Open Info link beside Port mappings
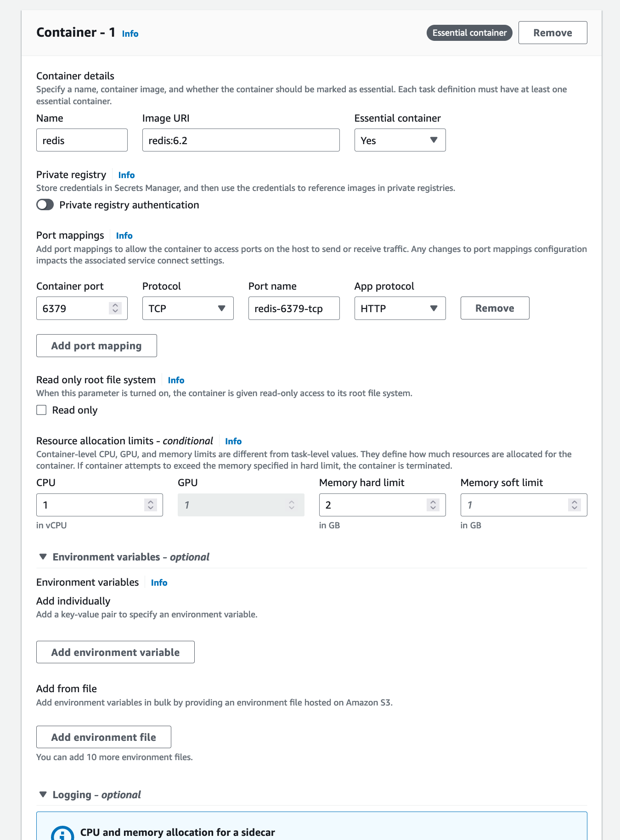Screen dimensions: 620x840 tap(124, 235)
